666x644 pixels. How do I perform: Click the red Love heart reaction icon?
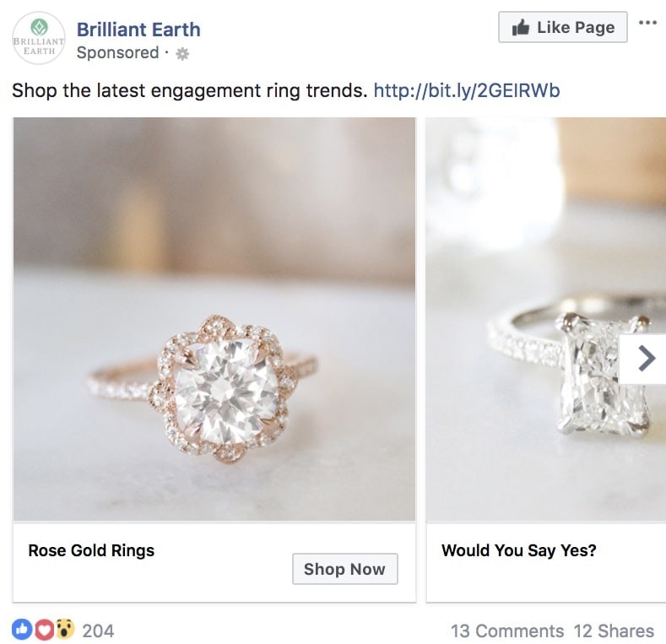pyautogui.click(x=43, y=630)
